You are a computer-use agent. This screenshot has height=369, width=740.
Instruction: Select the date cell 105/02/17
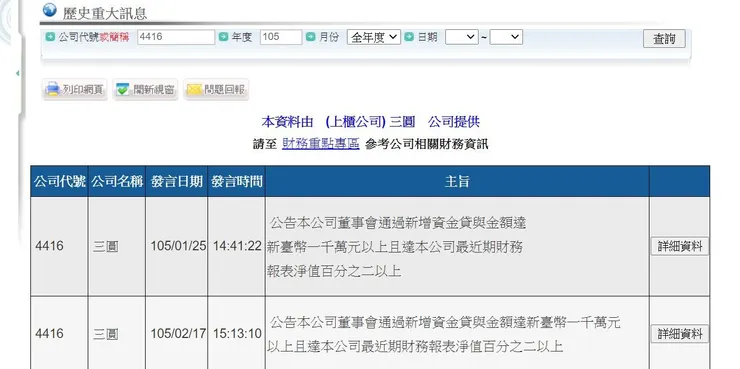tap(178, 334)
